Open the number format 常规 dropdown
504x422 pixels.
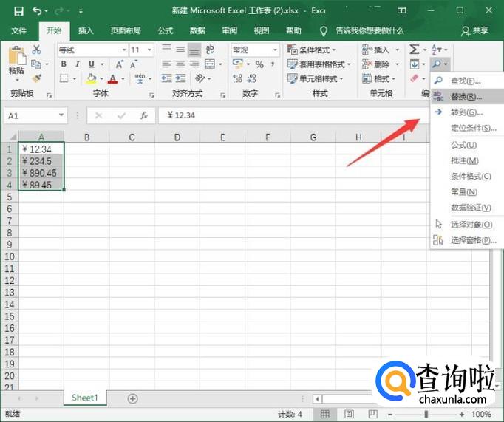coord(275,50)
